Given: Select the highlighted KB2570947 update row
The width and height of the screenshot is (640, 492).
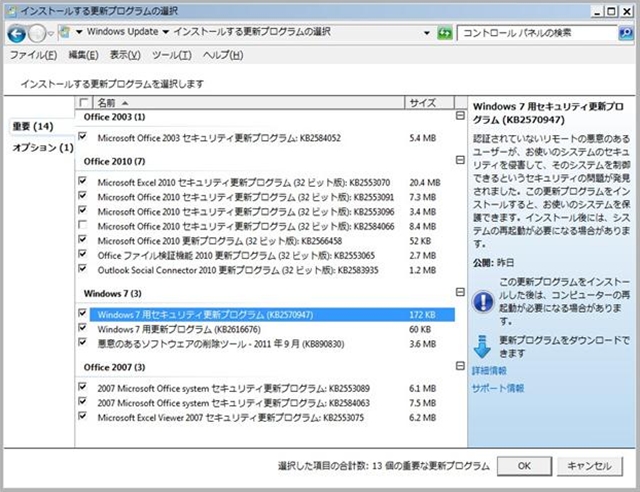Looking at the screenshot, I should (272, 314).
